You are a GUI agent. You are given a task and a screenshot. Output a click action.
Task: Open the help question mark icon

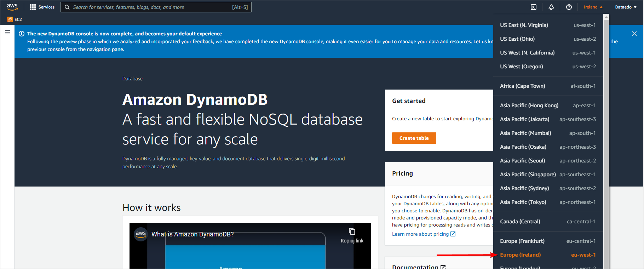(569, 7)
